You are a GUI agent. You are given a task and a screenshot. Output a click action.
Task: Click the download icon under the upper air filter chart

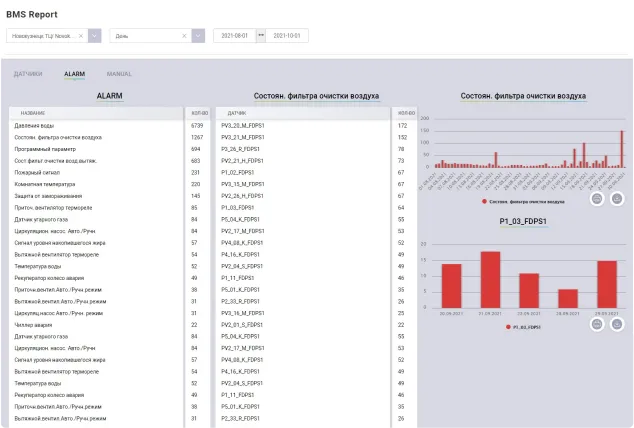[x=616, y=198]
